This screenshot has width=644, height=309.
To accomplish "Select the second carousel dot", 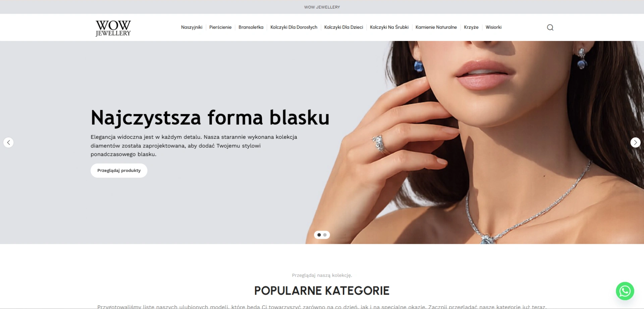I will [325, 235].
